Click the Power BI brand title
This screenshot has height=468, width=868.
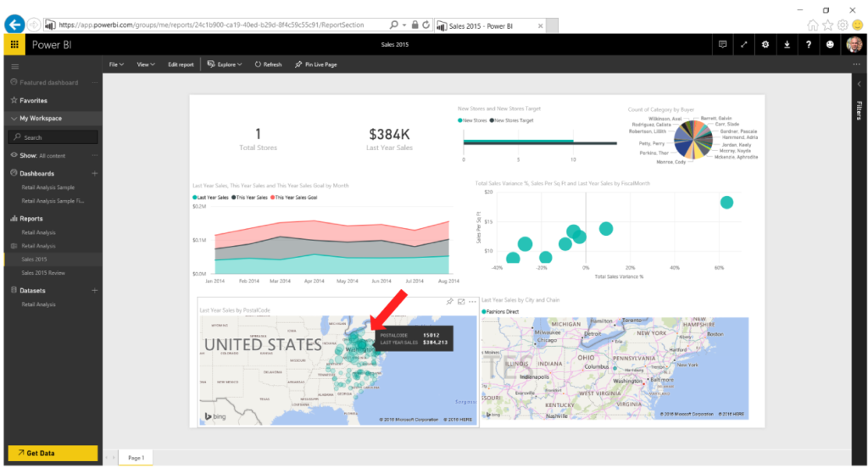(52, 45)
